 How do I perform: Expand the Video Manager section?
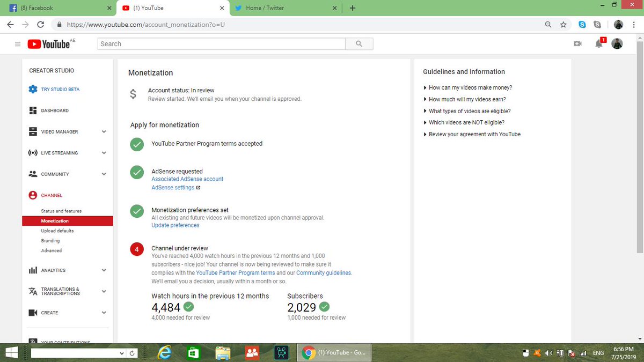click(x=104, y=131)
